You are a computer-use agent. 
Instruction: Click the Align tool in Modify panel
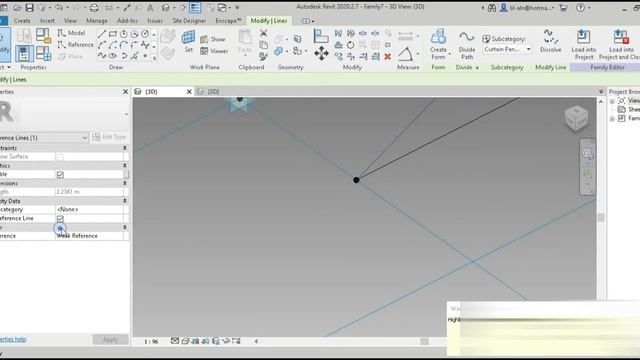(321, 36)
